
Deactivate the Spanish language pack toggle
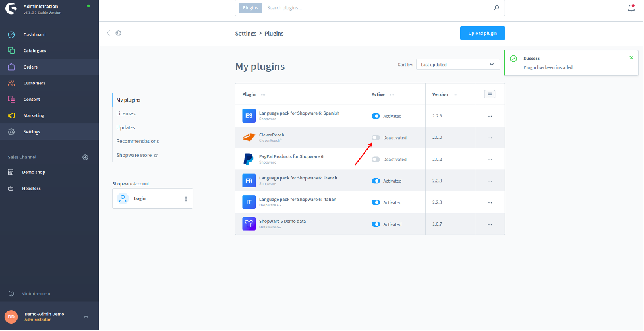[376, 116]
